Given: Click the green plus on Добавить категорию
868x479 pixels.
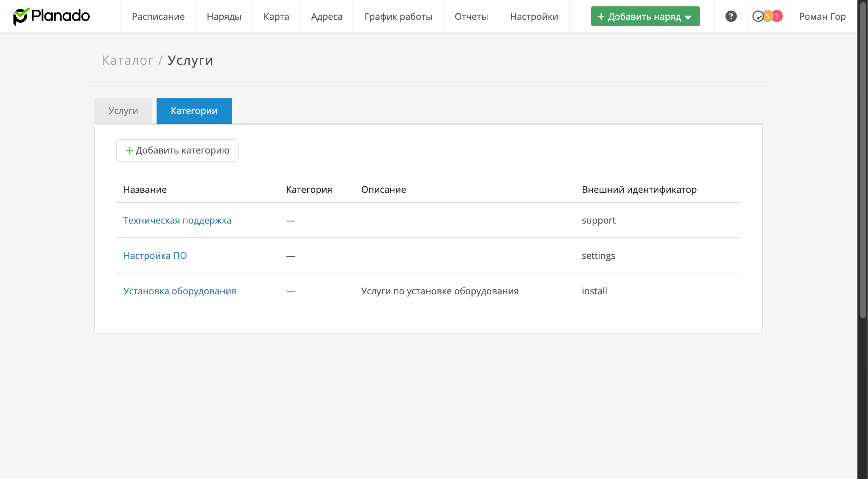Looking at the screenshot, I should [129, 151].
